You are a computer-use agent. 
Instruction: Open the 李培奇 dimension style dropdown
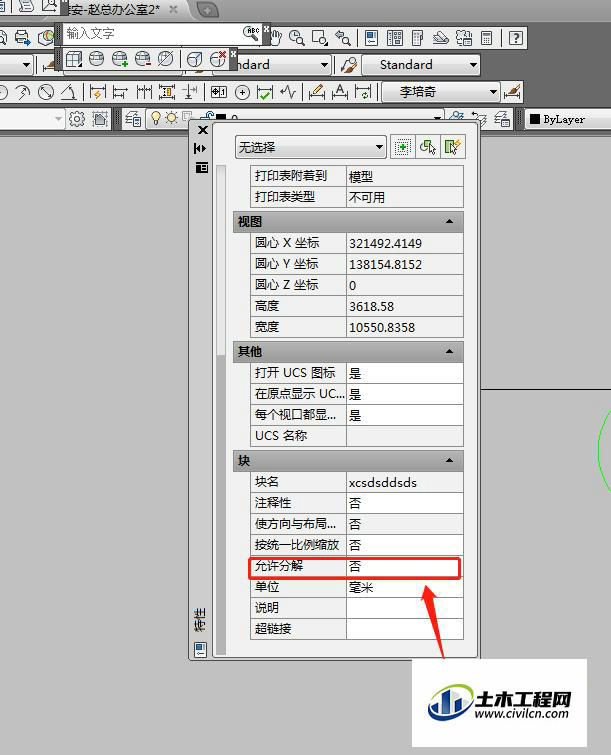click(x=440, y=92)
